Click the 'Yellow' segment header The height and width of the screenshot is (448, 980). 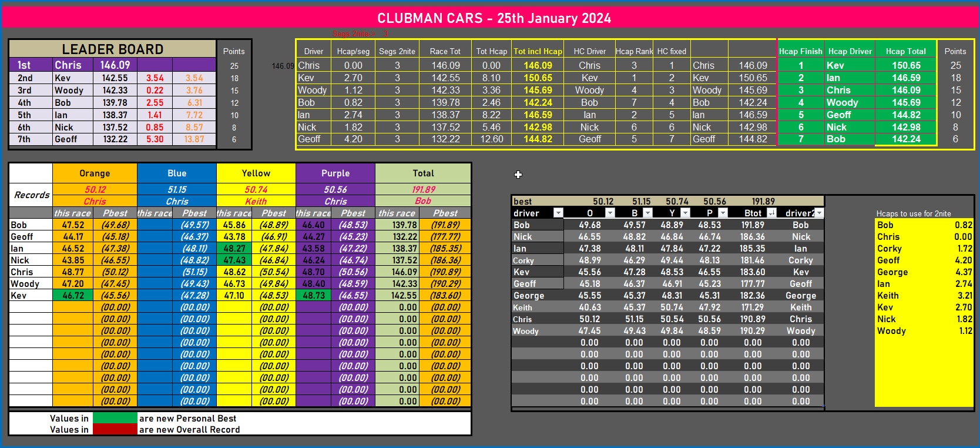(256, 173)
